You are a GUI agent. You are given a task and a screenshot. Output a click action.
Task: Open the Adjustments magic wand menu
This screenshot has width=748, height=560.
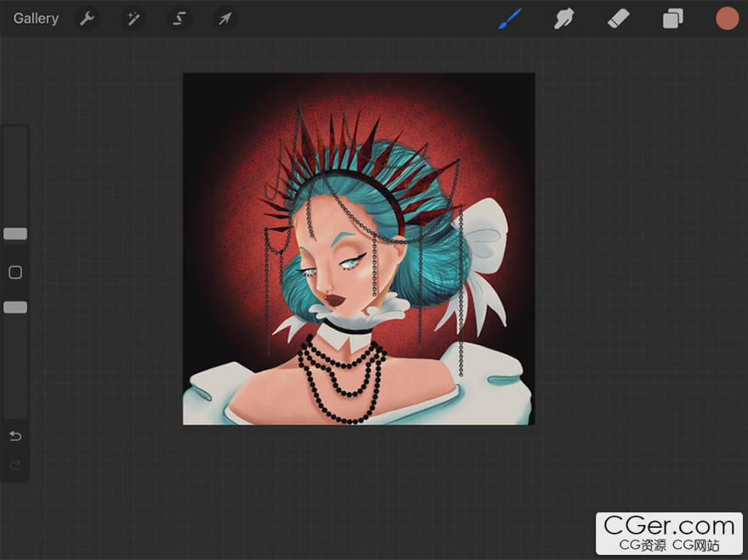(133, 19)
